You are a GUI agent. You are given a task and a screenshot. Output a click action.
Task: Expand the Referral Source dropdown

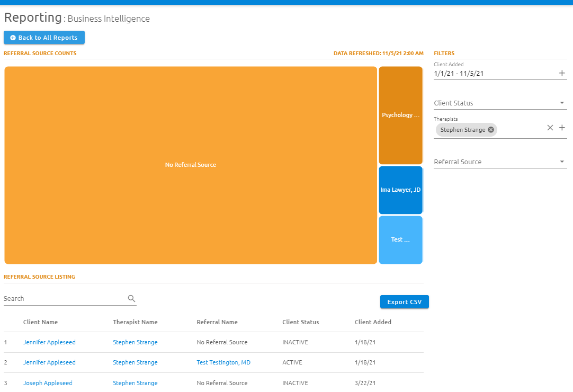click(500, 161)
